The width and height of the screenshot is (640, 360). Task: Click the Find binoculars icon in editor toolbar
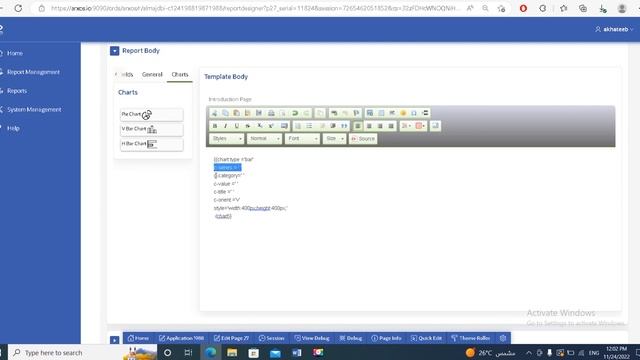pos(334,113)
